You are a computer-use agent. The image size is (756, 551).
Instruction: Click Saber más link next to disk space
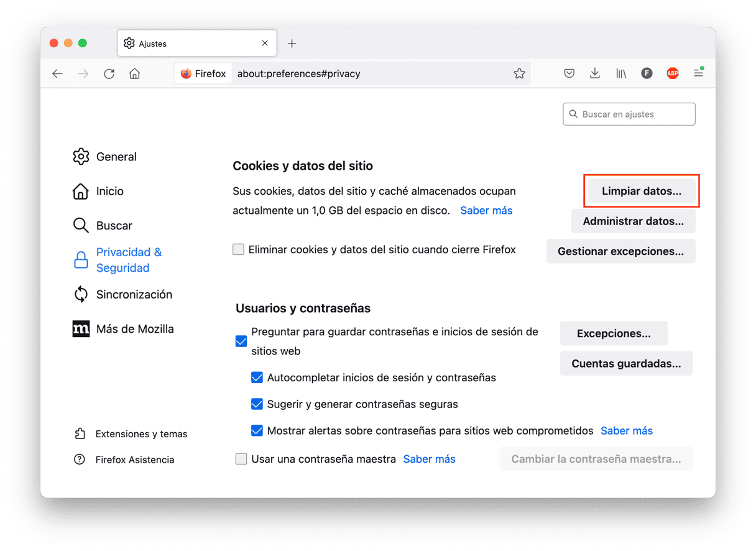click(486, 210)
